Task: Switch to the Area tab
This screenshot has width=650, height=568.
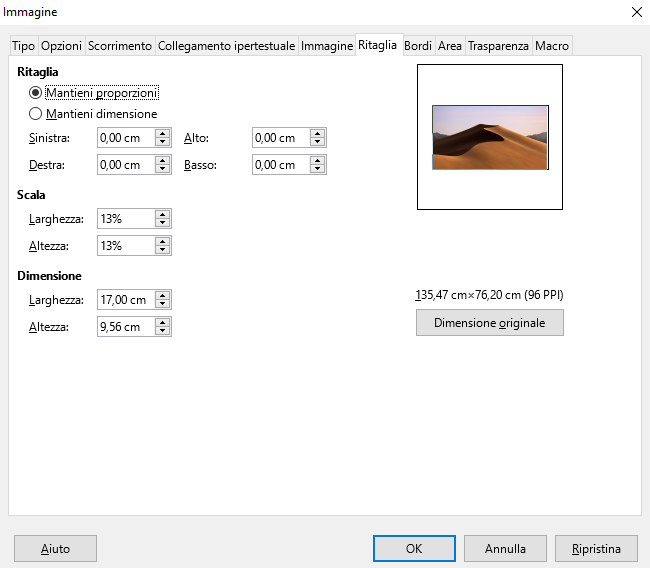Action: coord(450,46)
